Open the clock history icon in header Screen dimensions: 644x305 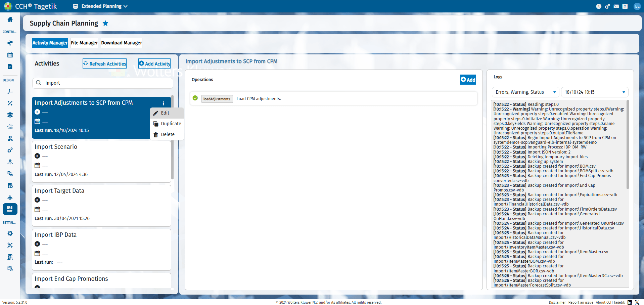pos(599,6)
